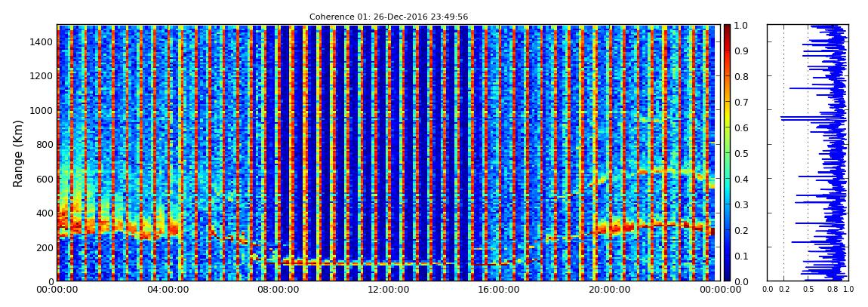
Task: Click the colorbar label 0.4
Action: (743, 179)
